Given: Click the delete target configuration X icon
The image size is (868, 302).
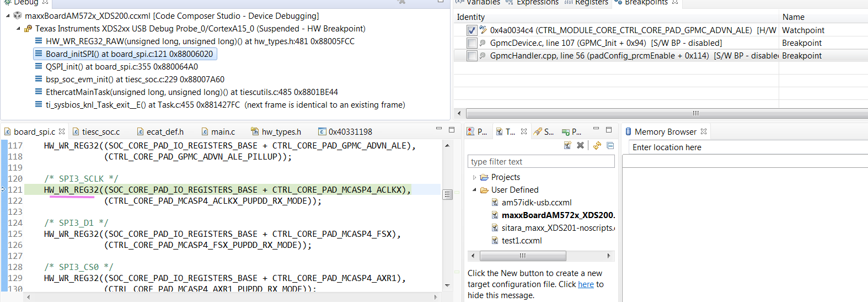Looking at the screenshot, I should pyautogui.click(x=580, y=145).
